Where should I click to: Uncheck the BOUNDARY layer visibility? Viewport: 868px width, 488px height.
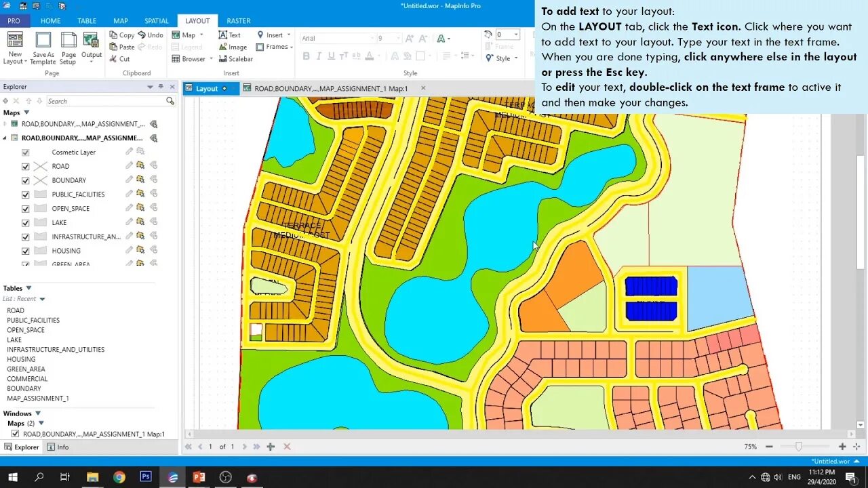(x=26, y=181)
